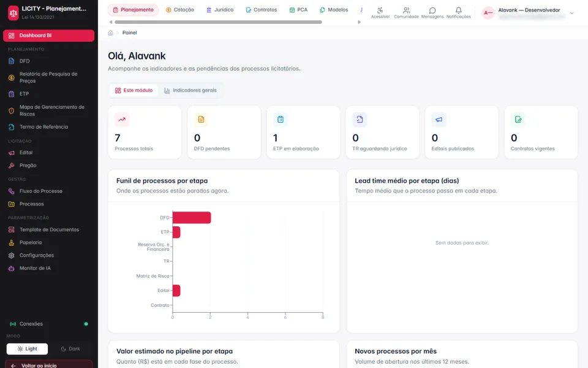Open Relatório de Pesquisa de Preços
This screenshot has width=588, height=368.
49,77
